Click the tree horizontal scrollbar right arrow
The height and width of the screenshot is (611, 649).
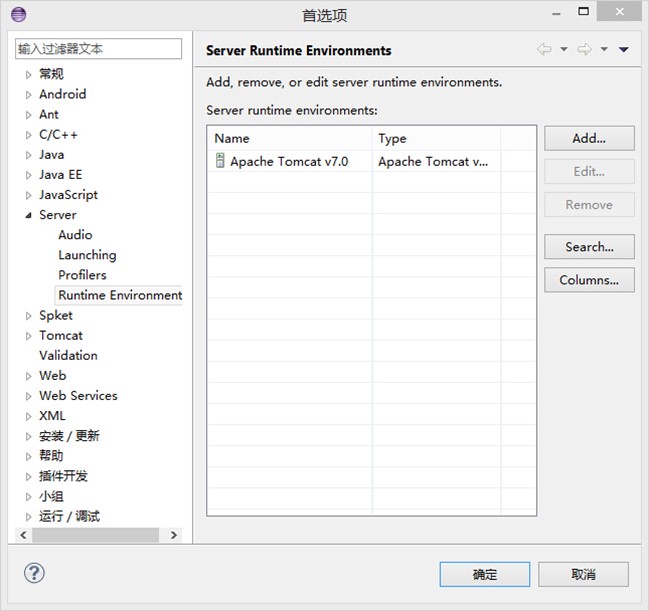point(174,535)
